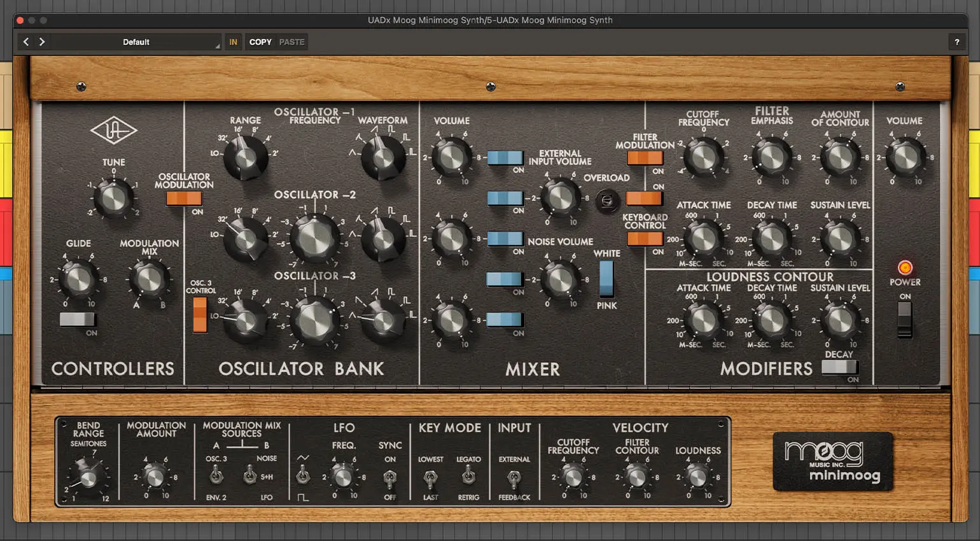Click the Moog minimoog logo badge
Viewport: 980px width, 541px height.
coord(833,461)
